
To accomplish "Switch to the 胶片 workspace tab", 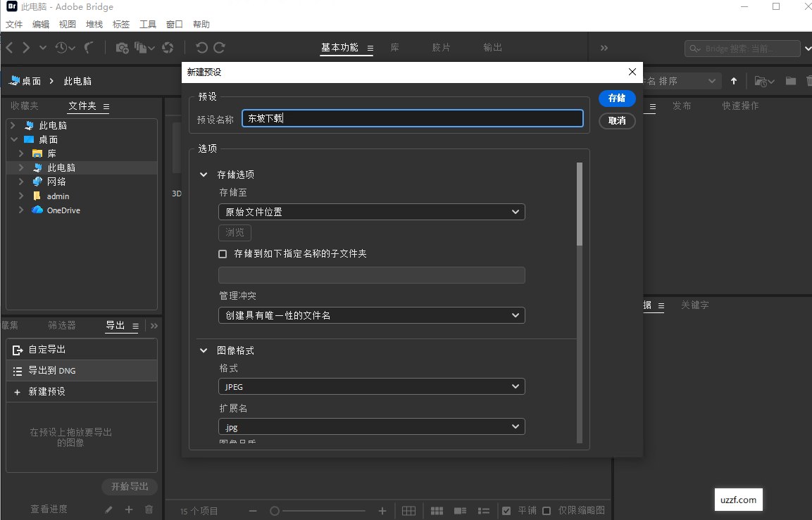I will click(442, 47).
